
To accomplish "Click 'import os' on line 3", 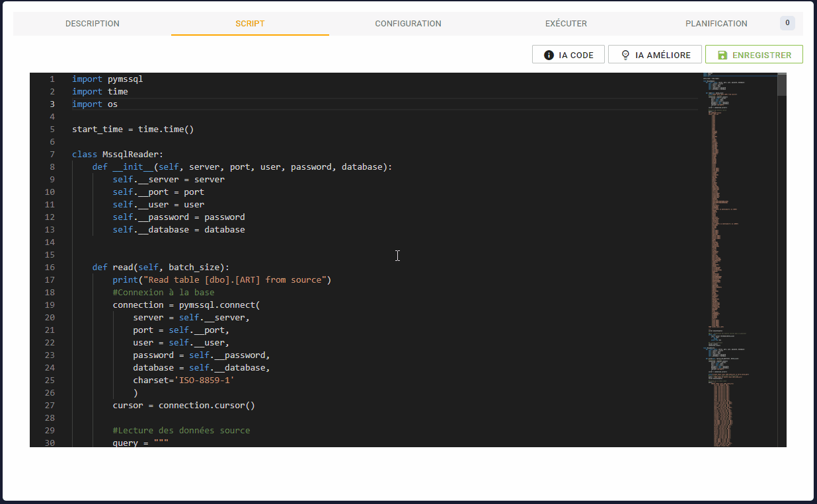I will click(x=95, y=104).
